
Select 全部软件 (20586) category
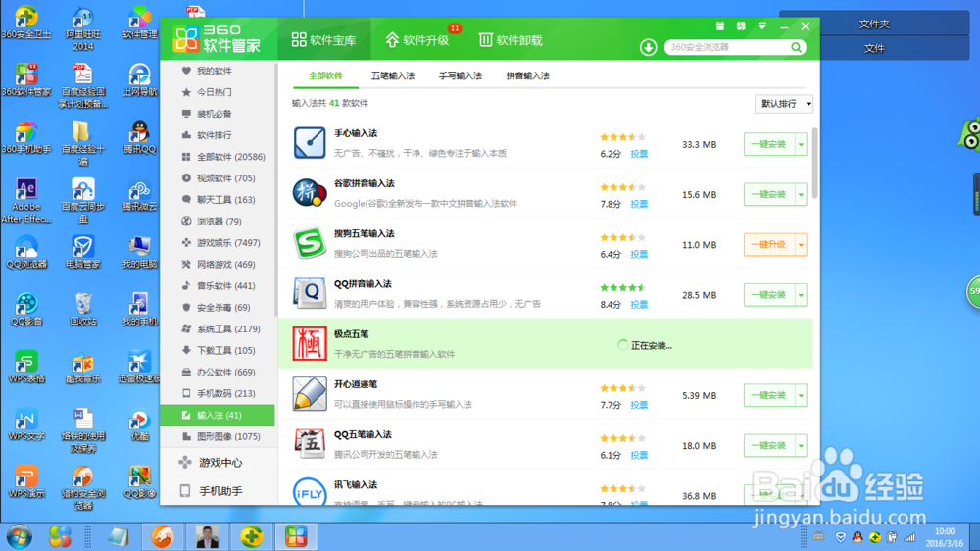point(218,157)
